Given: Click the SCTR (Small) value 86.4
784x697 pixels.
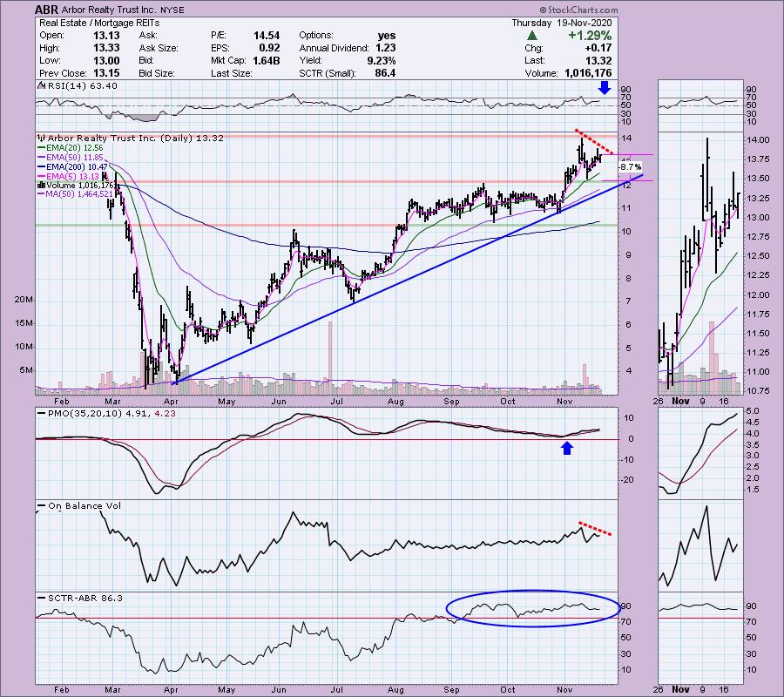Looking at the screenshot, I should click(385, 73).
